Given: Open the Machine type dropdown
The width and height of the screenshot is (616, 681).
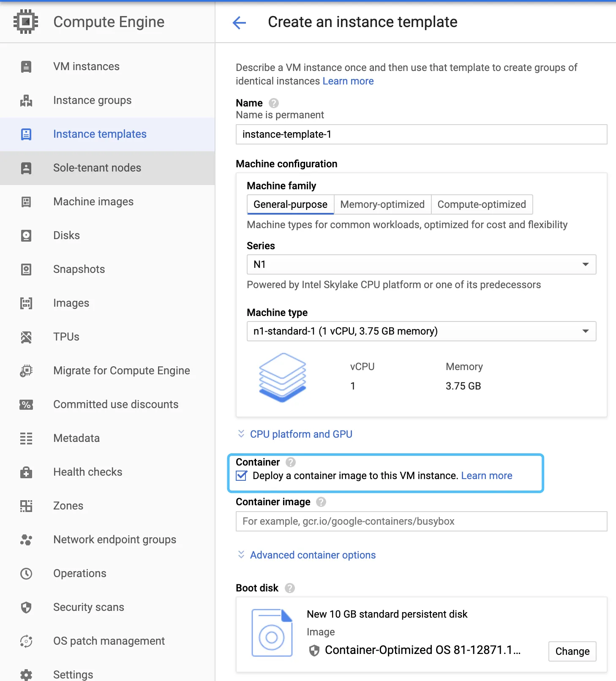Looking at the screenshot, I should pos(421,331).
